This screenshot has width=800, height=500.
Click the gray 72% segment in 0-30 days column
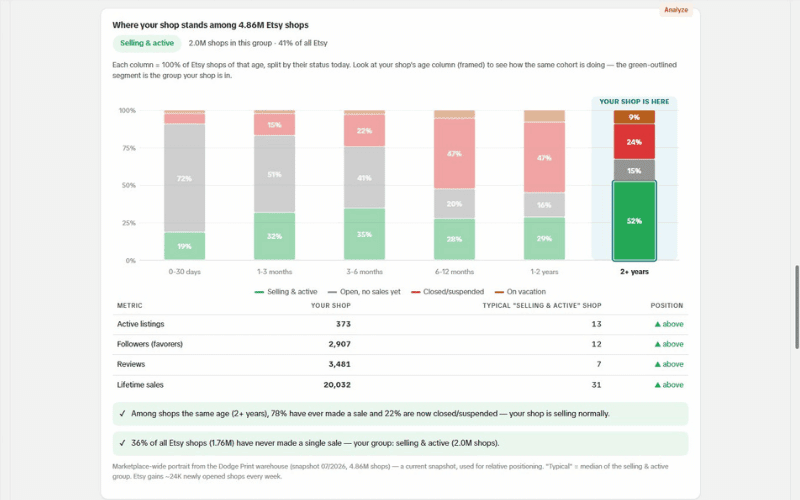185,178
